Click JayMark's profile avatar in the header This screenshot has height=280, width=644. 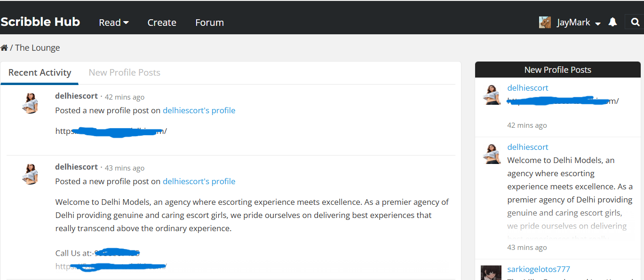point(545,22)
